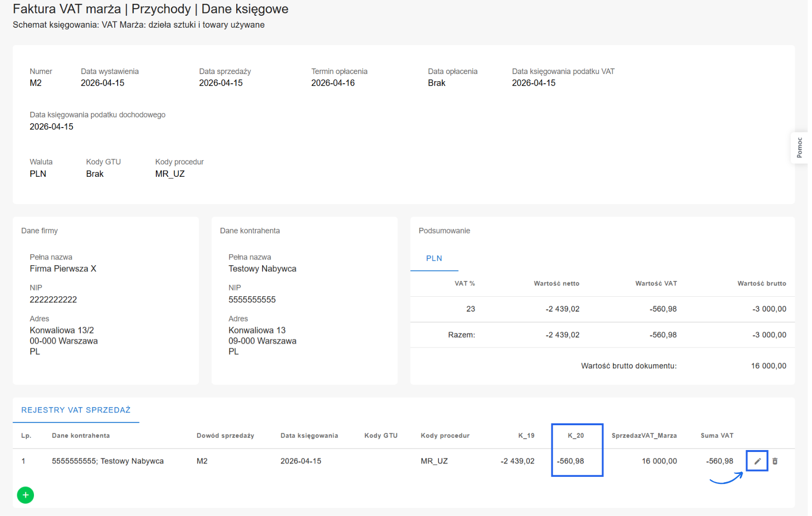The height and width of the screenshot is (516, 812).
Task: Select the PLN tab in Podsumowanie
Action: coord(434,258)
